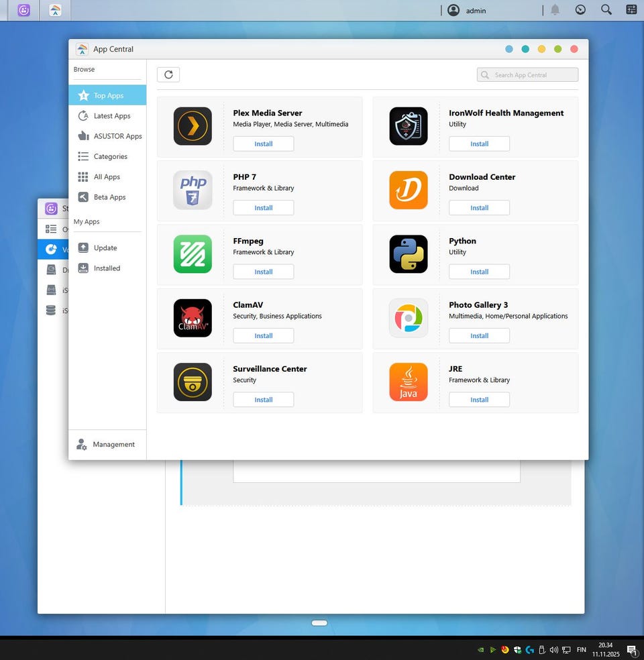Install IronWolf Health Management

tap(480, 144)
